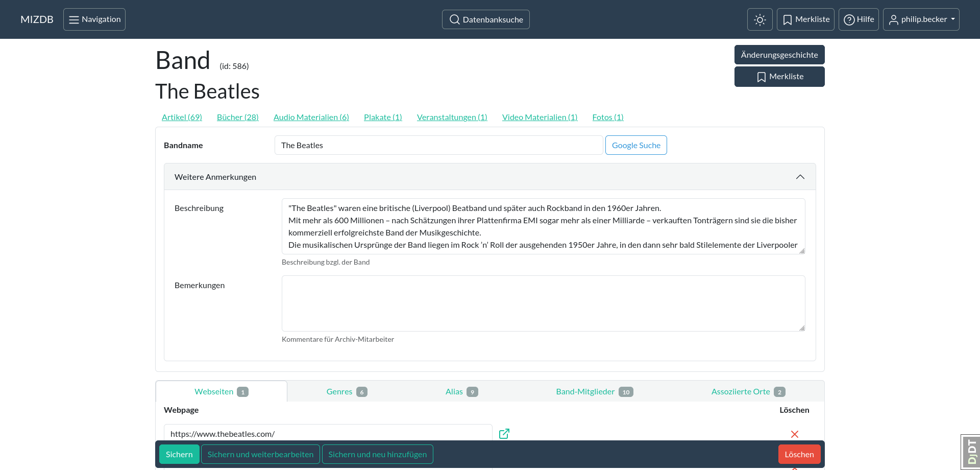The width and height of the screenshot is (980, 470).
Task: Click the Sichern save button
Action: tap(179, 454)
